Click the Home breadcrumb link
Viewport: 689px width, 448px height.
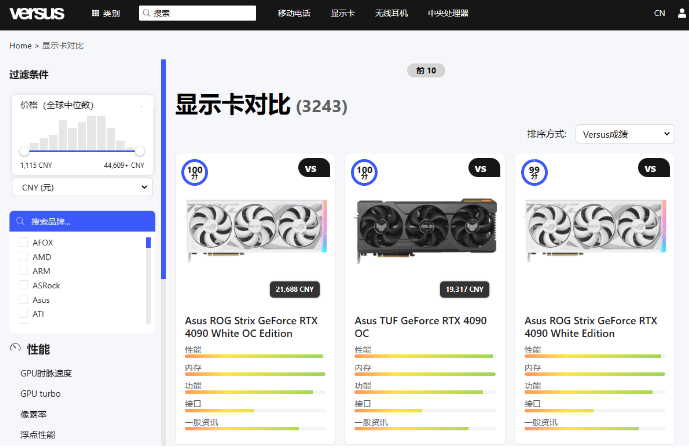[x=20, y=45]
